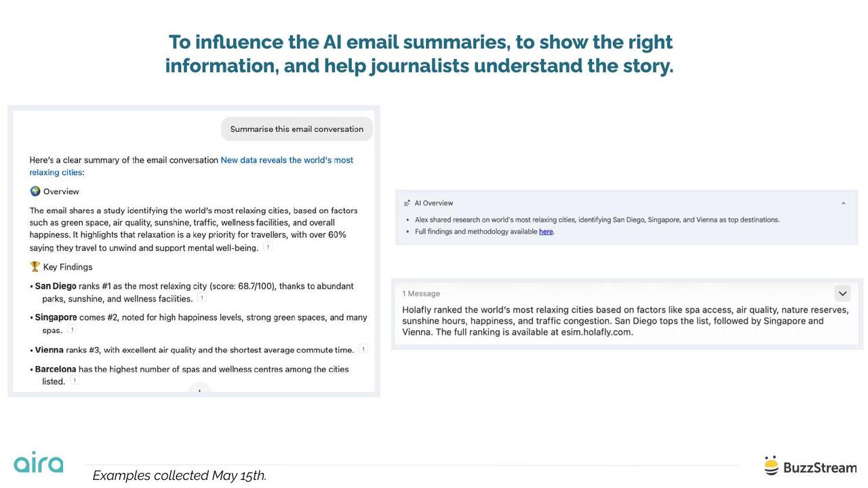Open 'New data reveals the world's most relaxing cities' link
The image size is (868, 488).
(x=191, y=166)
